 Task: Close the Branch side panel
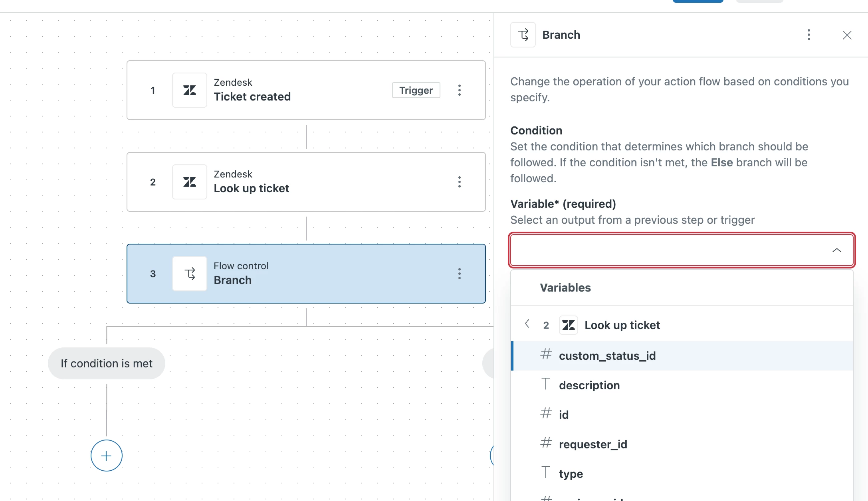[847, 35]
